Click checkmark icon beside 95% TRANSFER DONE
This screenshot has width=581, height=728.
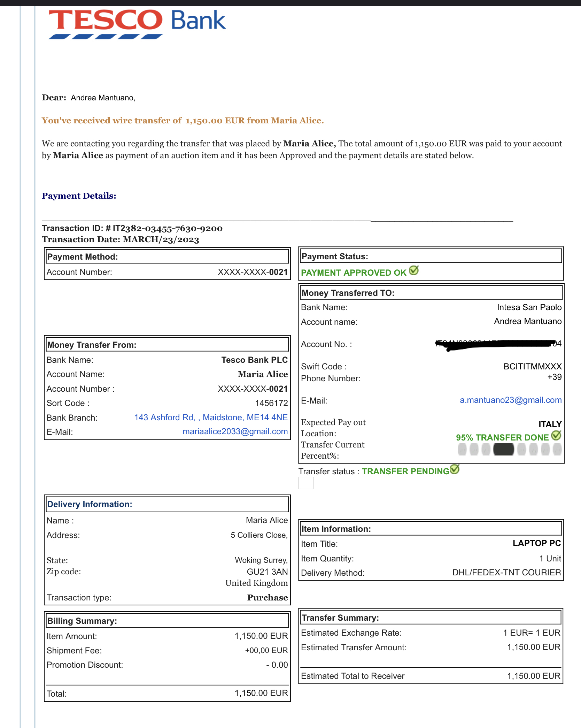pyautogui.click(x=557, y=435)
